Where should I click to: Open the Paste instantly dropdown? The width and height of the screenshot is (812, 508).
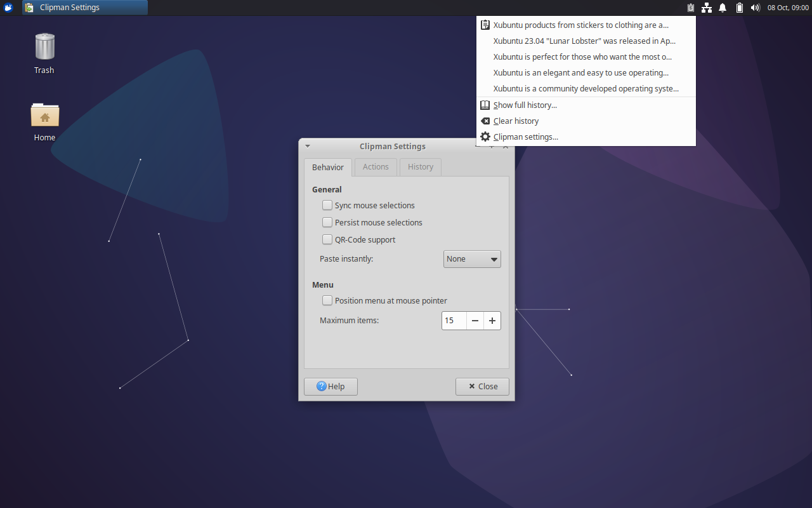[x=472, y=259]
